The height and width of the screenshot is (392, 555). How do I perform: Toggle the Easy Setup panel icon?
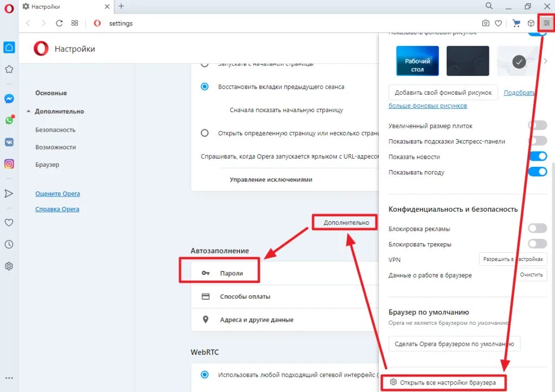[x=546, y=23]
